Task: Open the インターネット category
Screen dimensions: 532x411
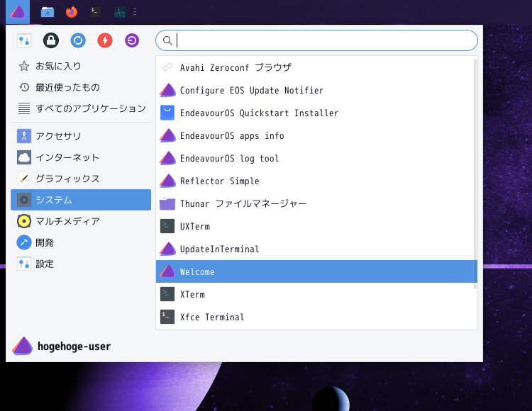Action: (81, 157)
